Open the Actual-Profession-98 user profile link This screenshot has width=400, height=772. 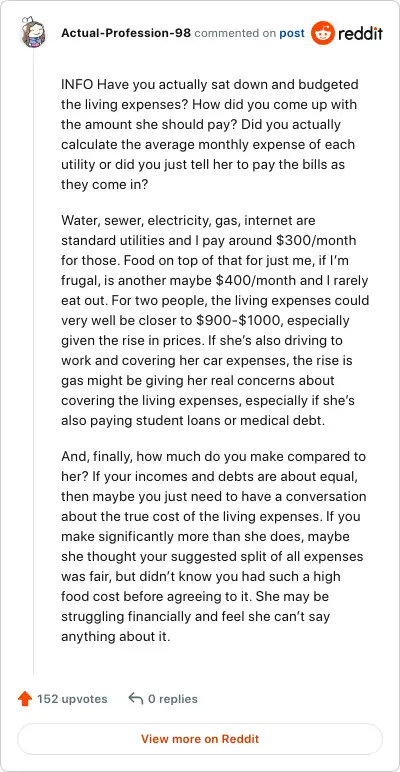(x=126, y=33)
